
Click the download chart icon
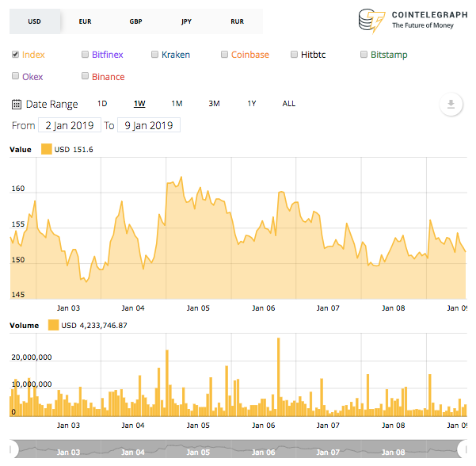coord(451,104)
